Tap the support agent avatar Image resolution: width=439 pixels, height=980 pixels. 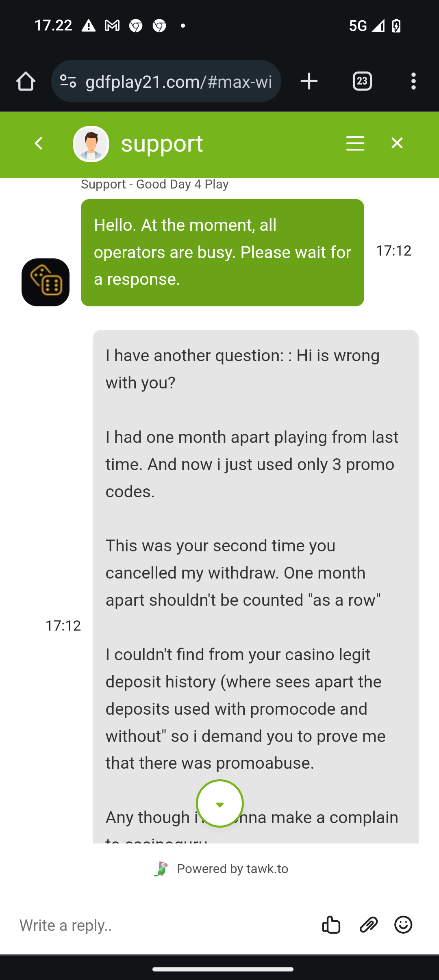(x=91, y=144)
